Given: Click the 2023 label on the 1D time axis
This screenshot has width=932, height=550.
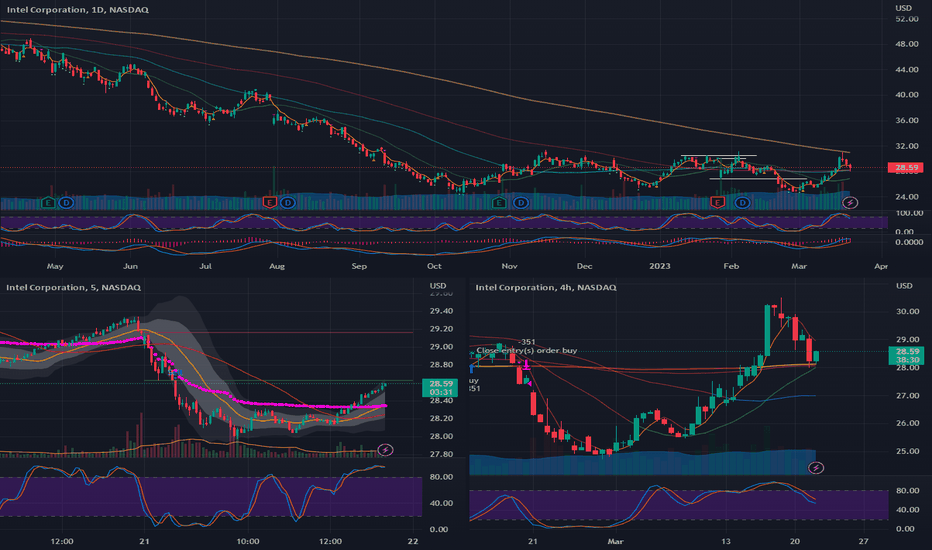Looking at the screenshot, I should tap(660, 266).
